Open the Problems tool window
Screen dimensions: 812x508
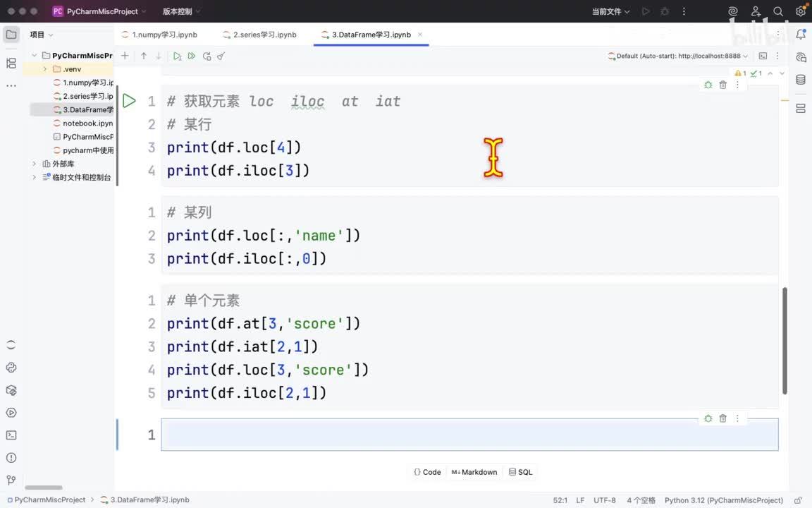click(x=11, y=458)
